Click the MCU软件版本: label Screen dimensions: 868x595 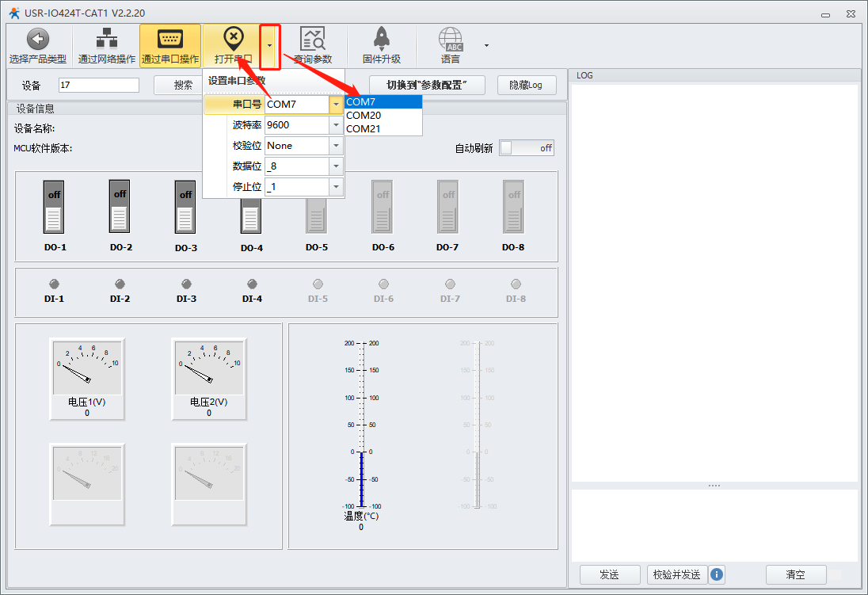(x=44, y=148)
